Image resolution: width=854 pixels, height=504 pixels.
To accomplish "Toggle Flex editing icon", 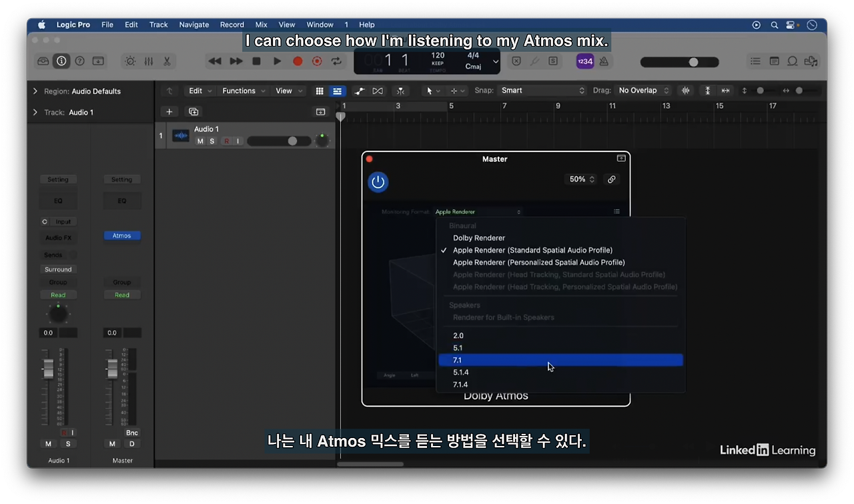I will pyautogui.click(x=378, y=91).
